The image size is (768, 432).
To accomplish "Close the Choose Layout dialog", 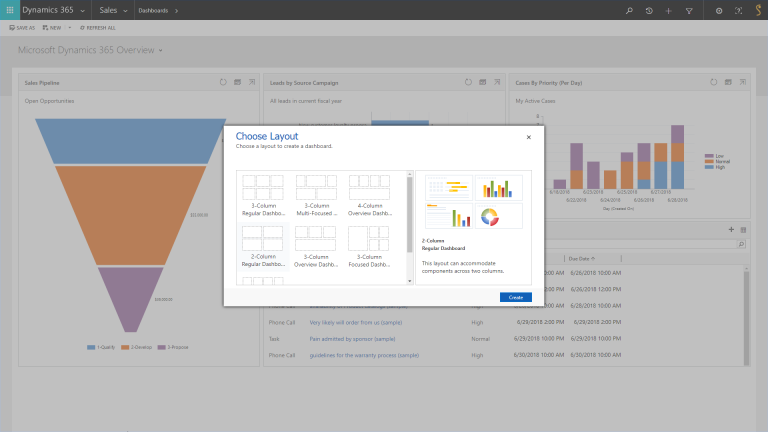I will pyautogui.click(x=528, y=137).
